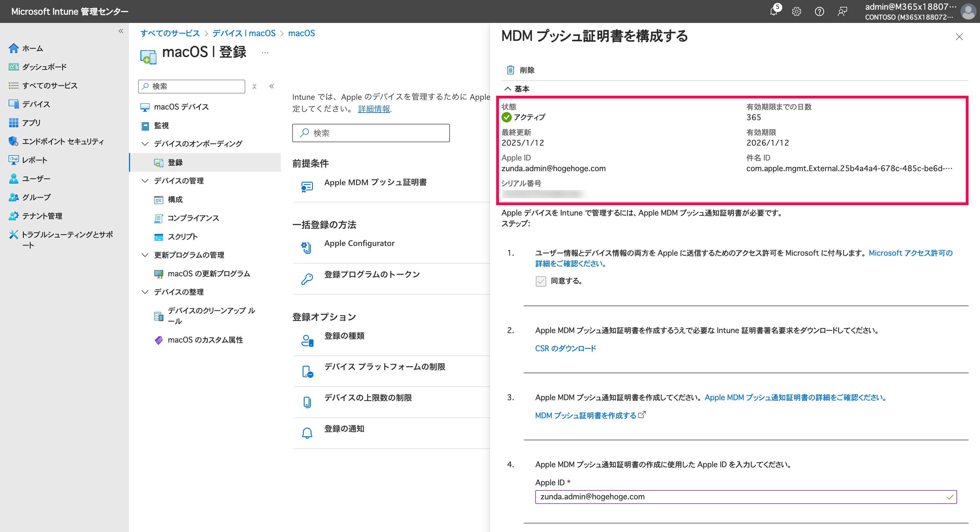Click CSR のダウンロード link

pos(565,349)
